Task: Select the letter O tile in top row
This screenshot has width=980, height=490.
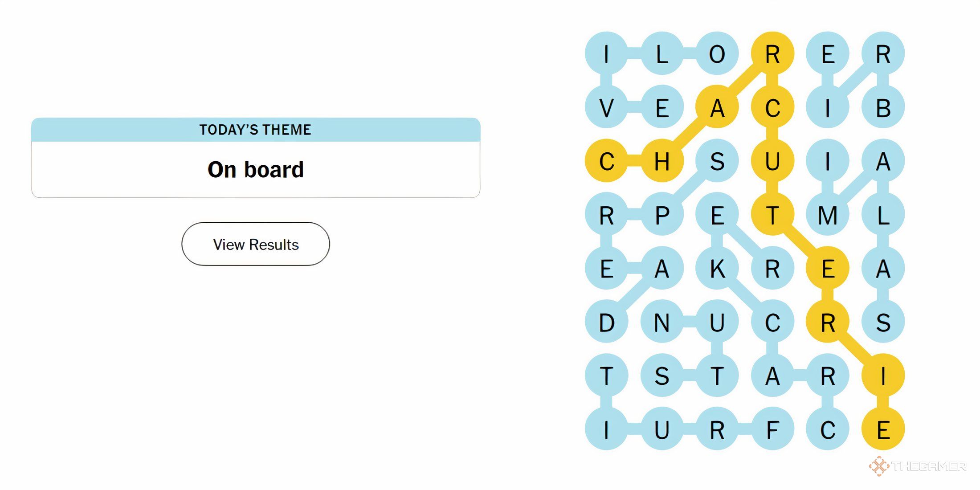Action: (x=717, y=53)
